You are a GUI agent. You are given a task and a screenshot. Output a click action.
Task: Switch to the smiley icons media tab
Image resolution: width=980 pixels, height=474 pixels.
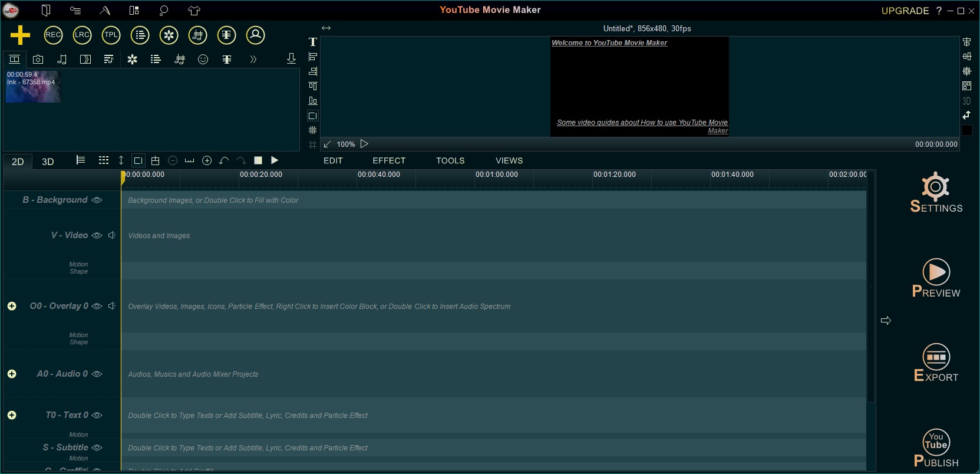pyautogui.click(x=203, y=59)
